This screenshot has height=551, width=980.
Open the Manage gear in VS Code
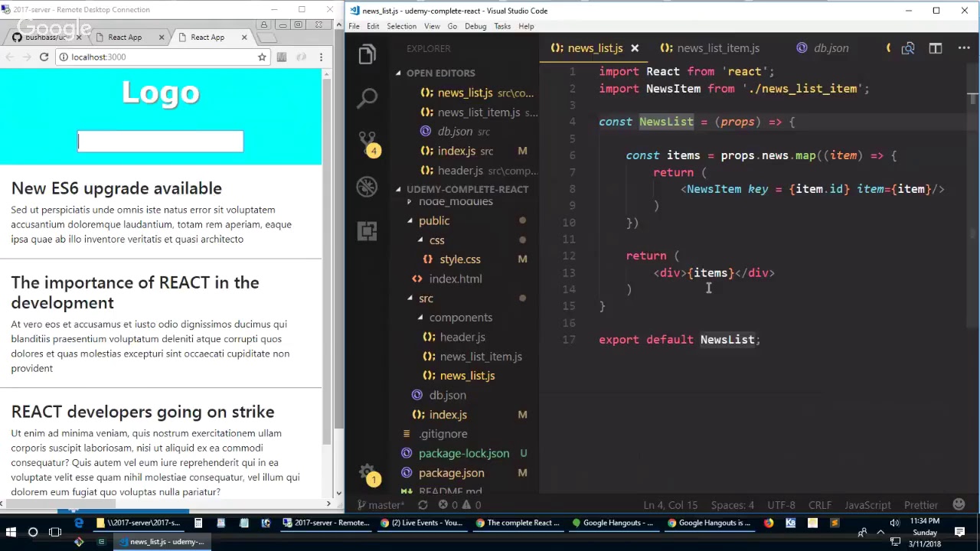click(x=367, y=474)
